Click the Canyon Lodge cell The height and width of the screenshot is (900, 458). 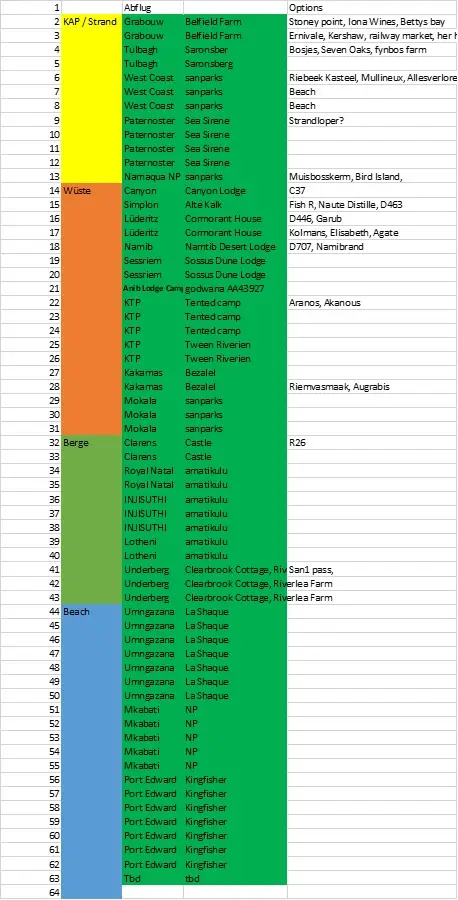pos(235,190)
